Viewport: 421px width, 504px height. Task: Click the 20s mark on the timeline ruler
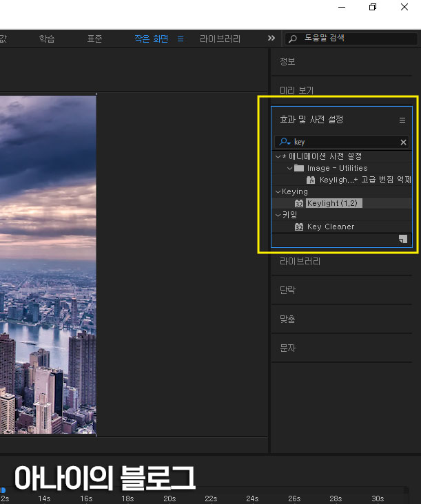click(169, 498)
